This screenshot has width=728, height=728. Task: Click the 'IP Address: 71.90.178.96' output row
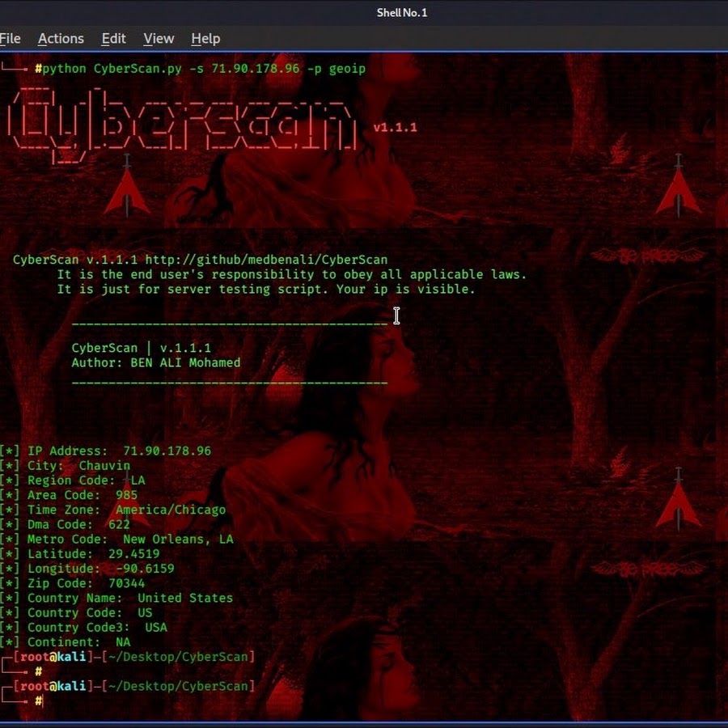(105, 451)
